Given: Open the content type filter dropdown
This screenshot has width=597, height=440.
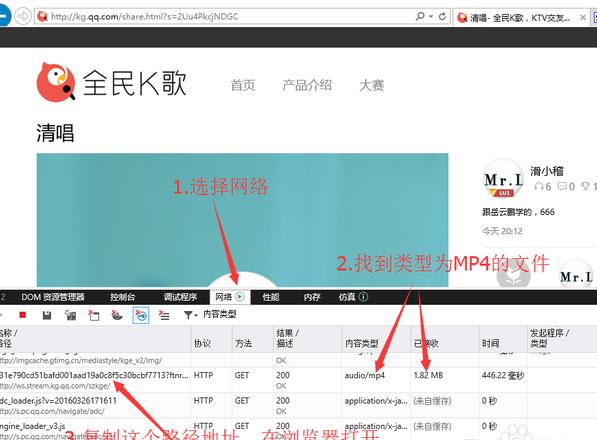Looking at the screenshot, I should (190, 315).
